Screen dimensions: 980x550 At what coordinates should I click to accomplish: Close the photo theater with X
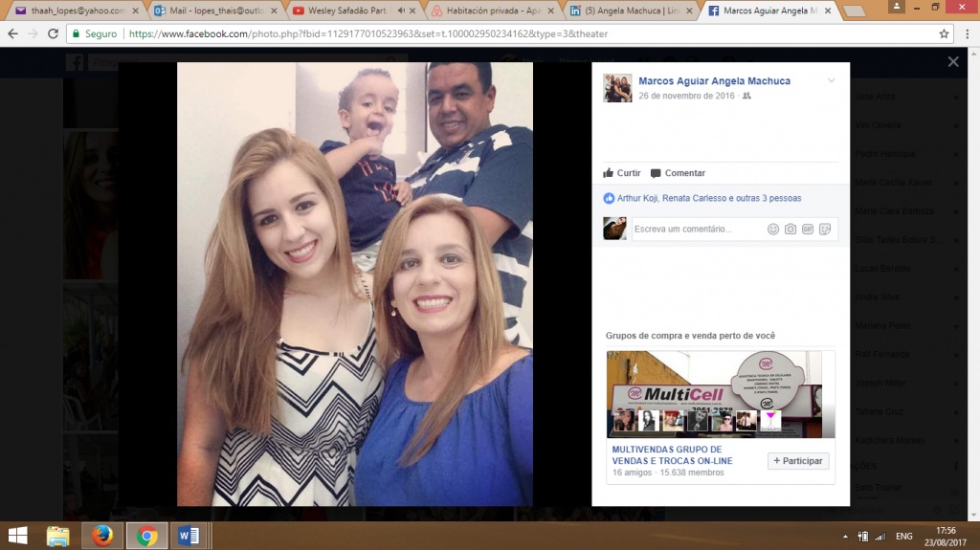[952, 62]
